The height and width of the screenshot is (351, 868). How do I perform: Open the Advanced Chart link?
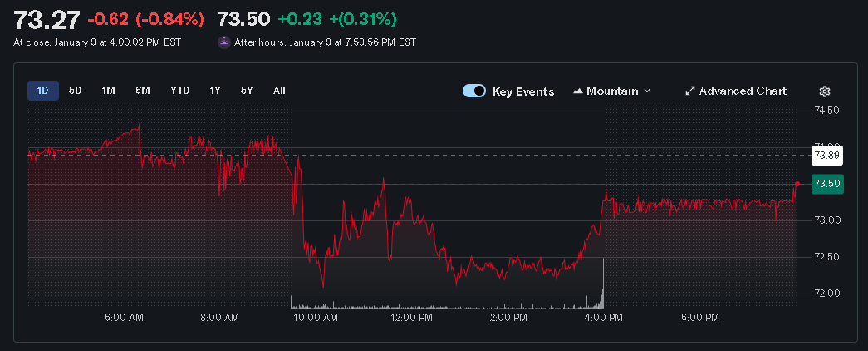point(736,91)
